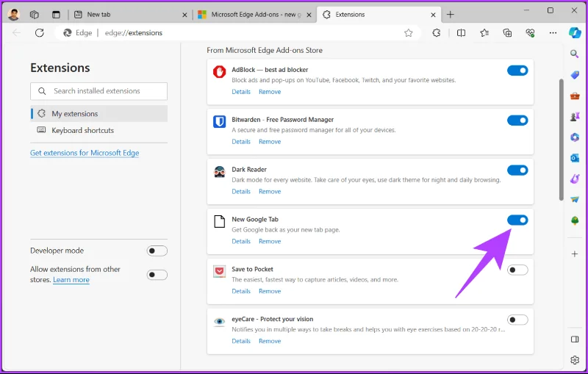Click the extensions page vertical scrollbar
Screen dimensions: 588x374
(561, 140)
